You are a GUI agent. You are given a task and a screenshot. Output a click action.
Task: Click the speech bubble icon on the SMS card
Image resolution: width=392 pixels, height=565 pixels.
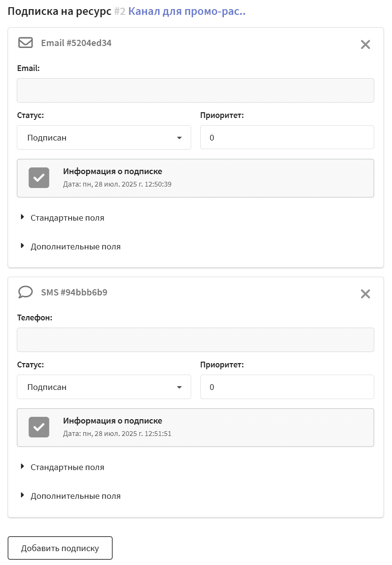[x=25, y=292]
